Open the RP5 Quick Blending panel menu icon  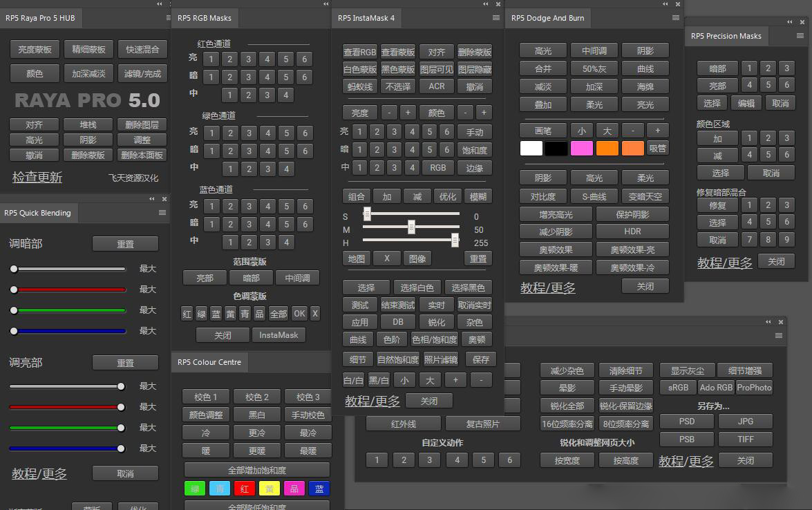[x=162, y=212]
